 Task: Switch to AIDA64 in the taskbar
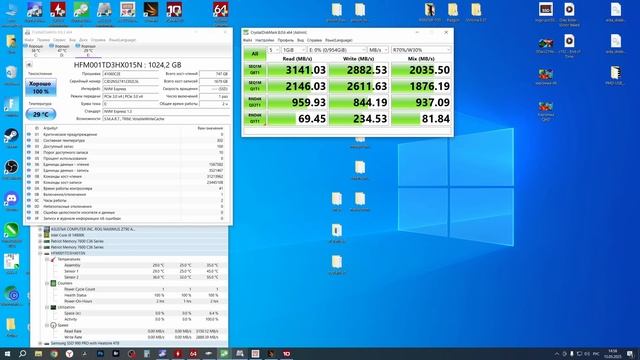pyautogui.click(x=193, y=353)
